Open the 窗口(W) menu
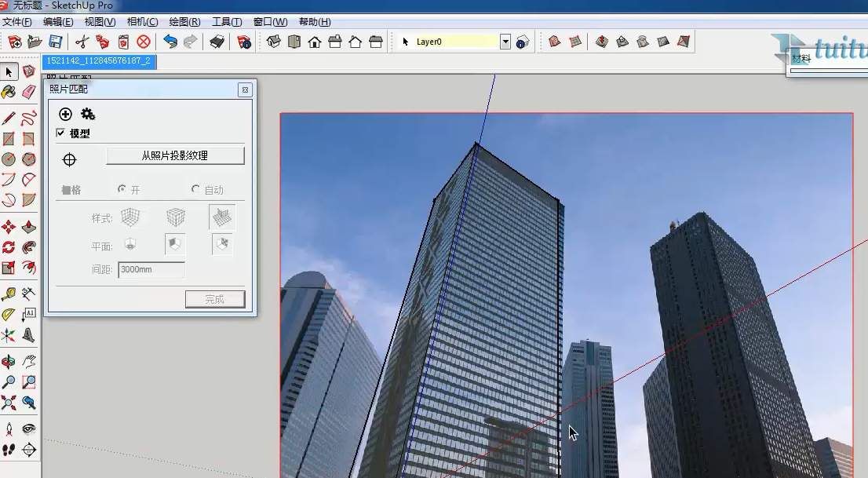 click(x=269, y=22)
